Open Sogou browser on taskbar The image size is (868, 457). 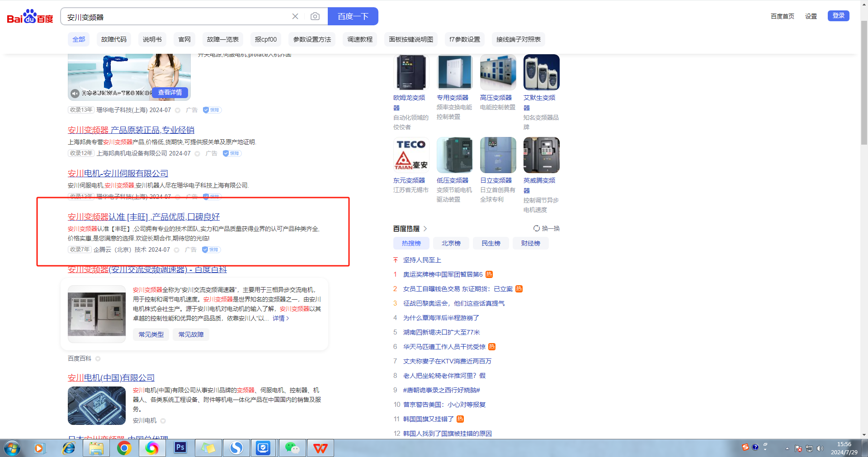(236, 448)
